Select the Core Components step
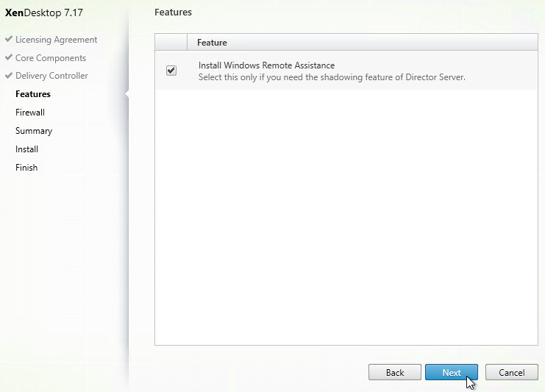The height and width of the screenshot is (392, 545). (51, 58)
